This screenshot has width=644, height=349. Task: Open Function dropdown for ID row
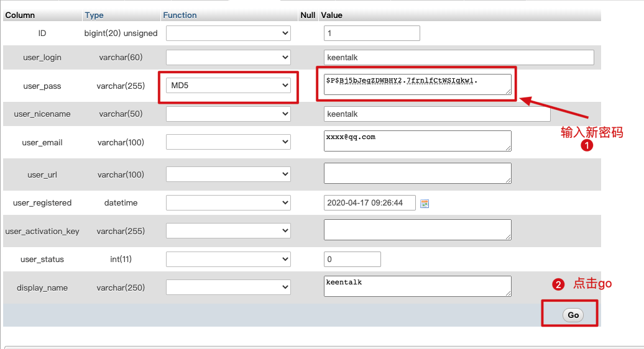tap(228, 33)
